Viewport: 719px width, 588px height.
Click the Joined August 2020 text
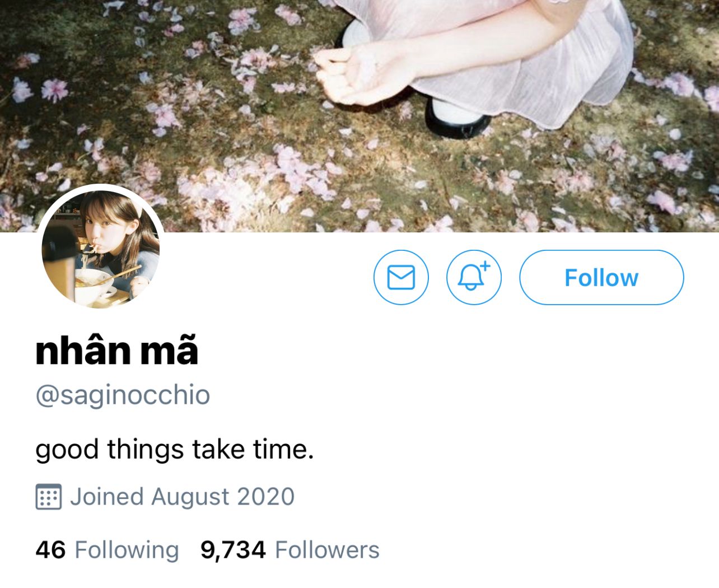(182, 497)
